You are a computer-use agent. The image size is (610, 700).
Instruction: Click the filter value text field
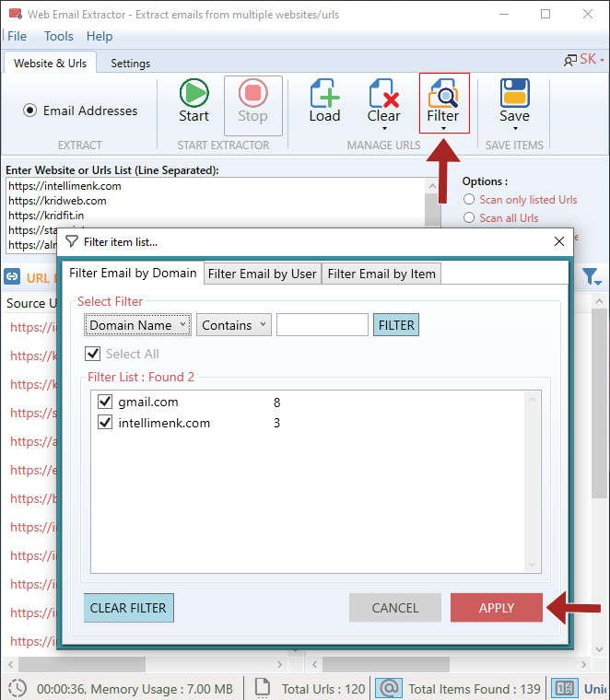tap(323, 325)
